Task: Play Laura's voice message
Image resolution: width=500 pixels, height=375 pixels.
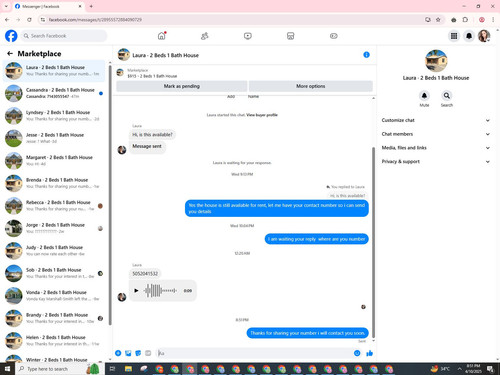Action: tap(136, 291)
